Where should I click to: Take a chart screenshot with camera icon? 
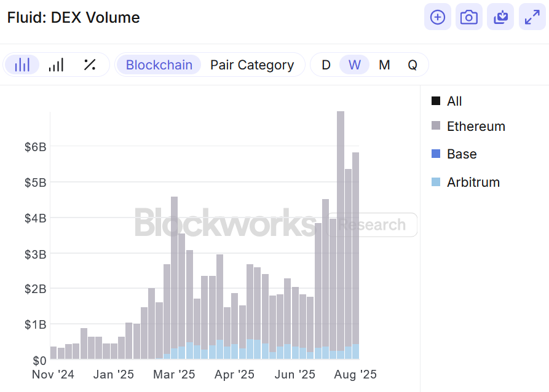point(469,17)
